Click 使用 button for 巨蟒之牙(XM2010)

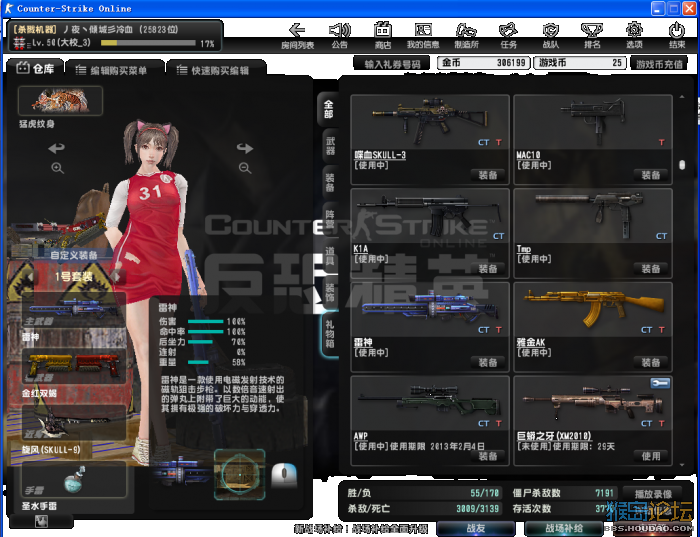pos(650,456)
